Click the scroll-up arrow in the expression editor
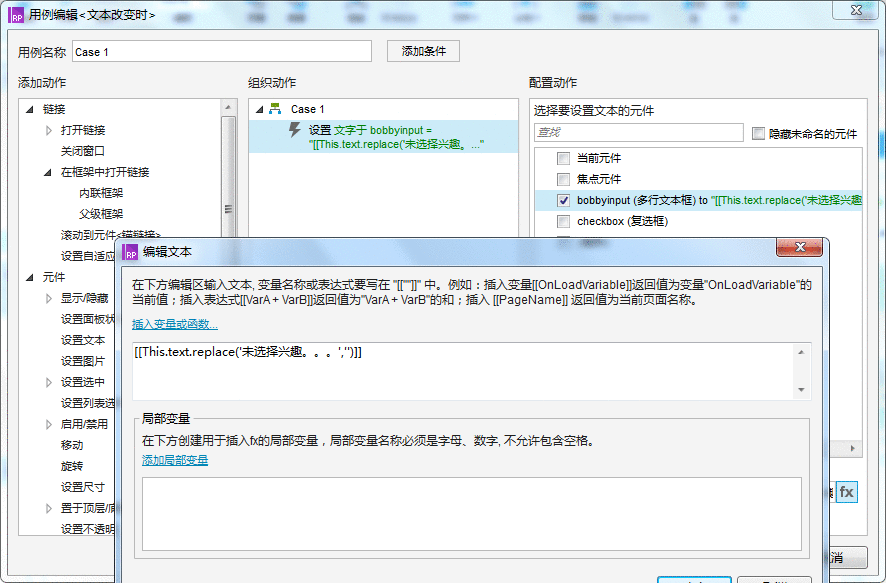Viewport: 886px width, 583px height. (801, 352)
